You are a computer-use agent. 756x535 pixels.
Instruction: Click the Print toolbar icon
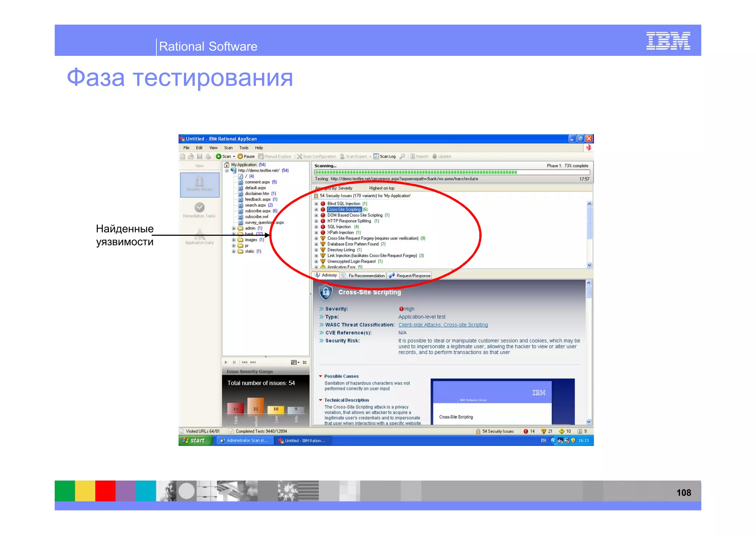[208, 156]
